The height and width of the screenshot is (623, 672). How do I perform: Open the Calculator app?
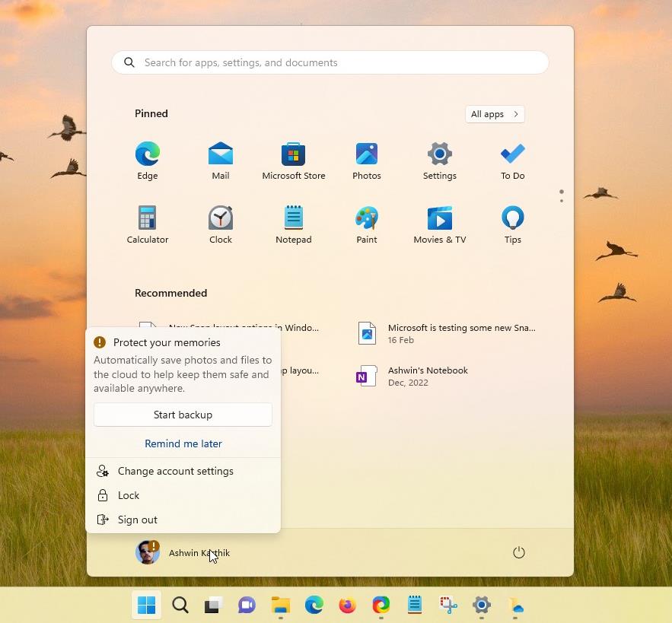pos(148,224)
